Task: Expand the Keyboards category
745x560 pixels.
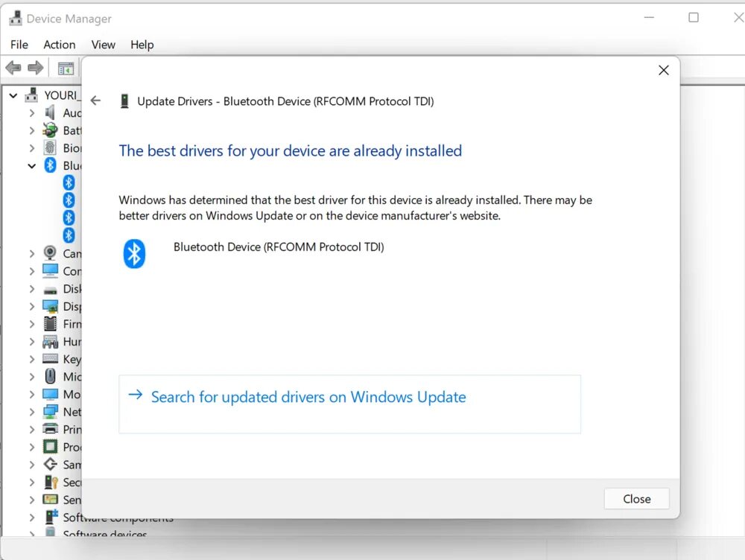Action: (32, 359)
